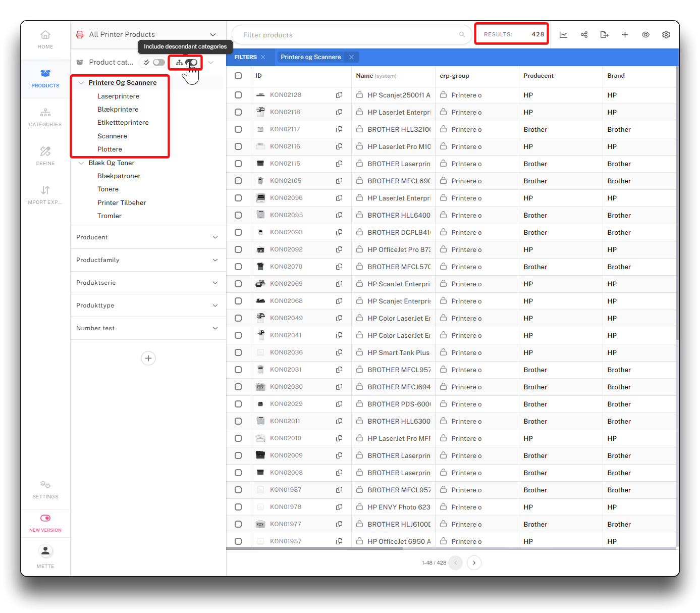Open the gear settings icon in toolbar
Screen dimensions: 700x613
point(666,35)
